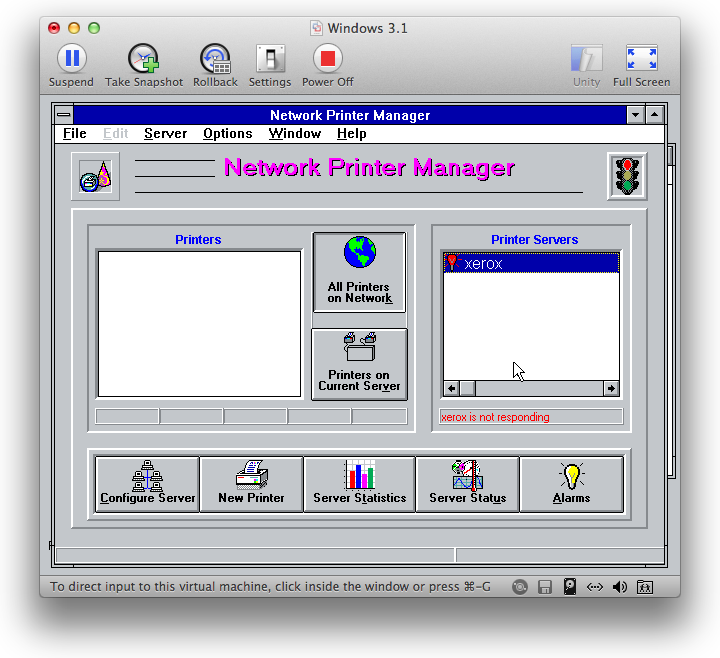This screenshot has width=720, height=658.
Task: Click the macOS green zoom button
Action: 94,28
